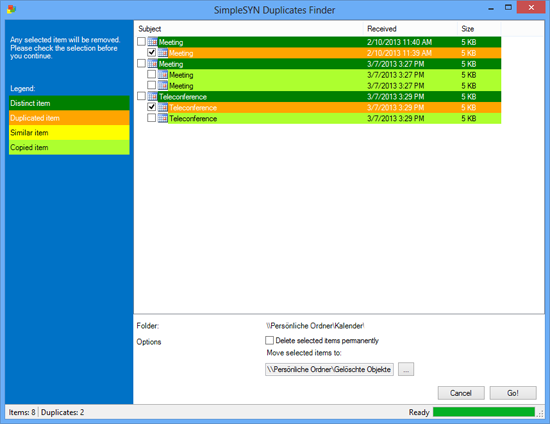Click SimpleSYN app icon in title bar
Viewport: 550px width, 424px height.
point(11,9)
